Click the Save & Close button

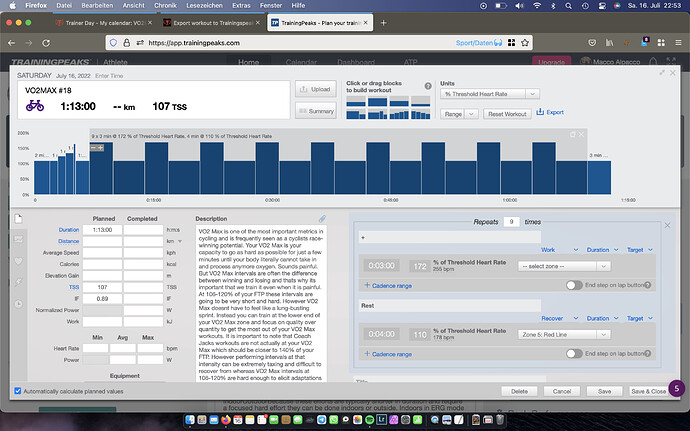click(648, 391)
